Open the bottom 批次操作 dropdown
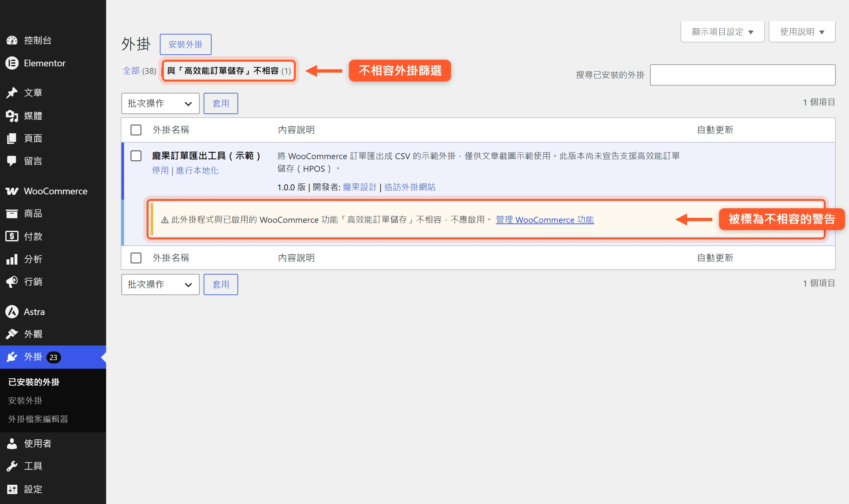Viewport: 849px width, 504px height. point(160,284)
